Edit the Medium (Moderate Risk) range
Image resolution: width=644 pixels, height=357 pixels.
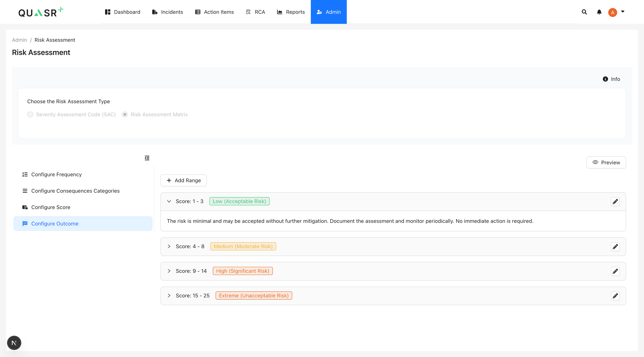coord(615,247)
